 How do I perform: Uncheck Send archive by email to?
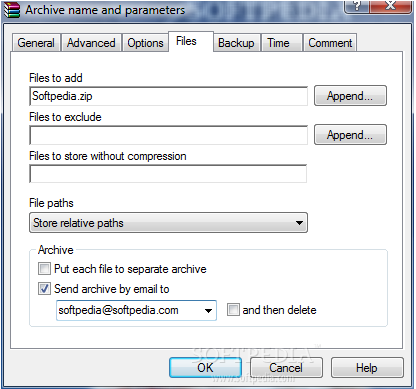tap(44, 289)
